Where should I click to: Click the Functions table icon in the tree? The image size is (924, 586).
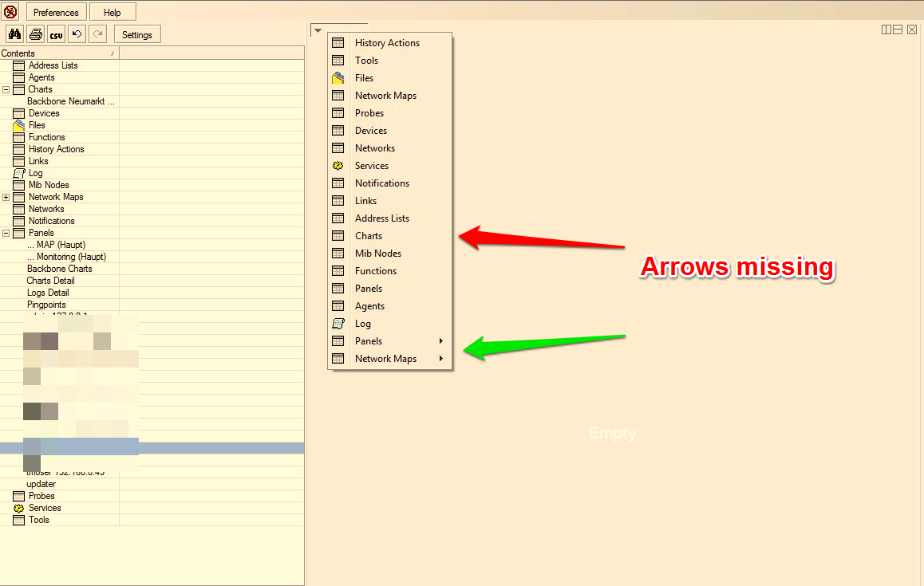[x=19, y=137]
